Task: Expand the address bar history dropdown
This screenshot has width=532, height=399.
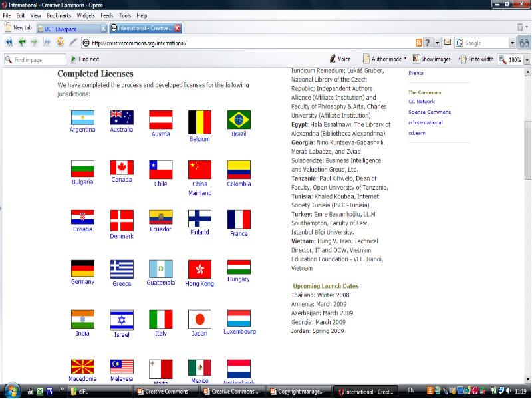Action: pyautogui.click(x=437, y=43)
